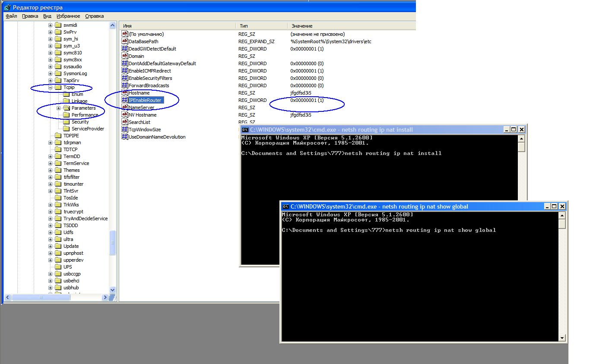The height and width of the screenshot is (364, 612).
Task: Collapse the Tcpip tree node
Action: [51, 87]
